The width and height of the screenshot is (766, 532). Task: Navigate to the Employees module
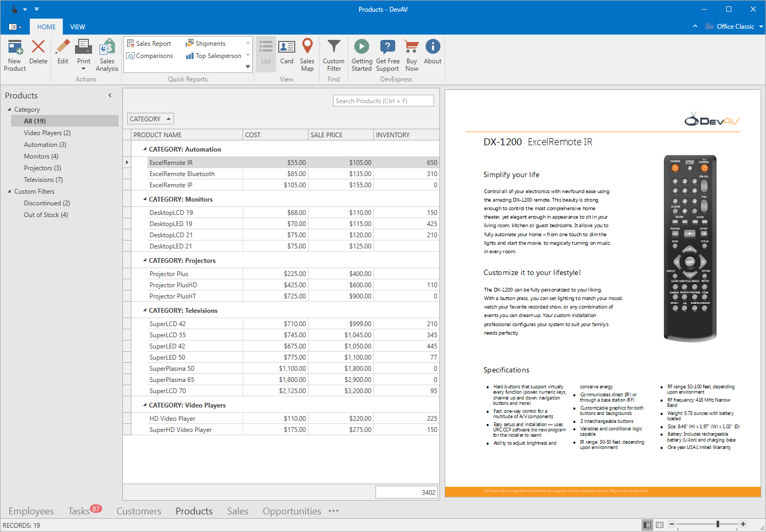(x=31, y=511)
